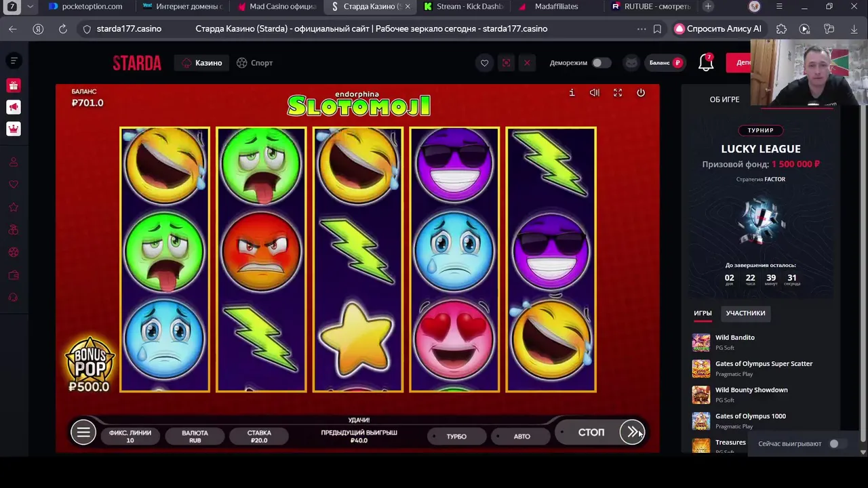Select the ИГРЫ tournament tab
This screenshot has width=868, height=488.
click(x=703, y=313)
